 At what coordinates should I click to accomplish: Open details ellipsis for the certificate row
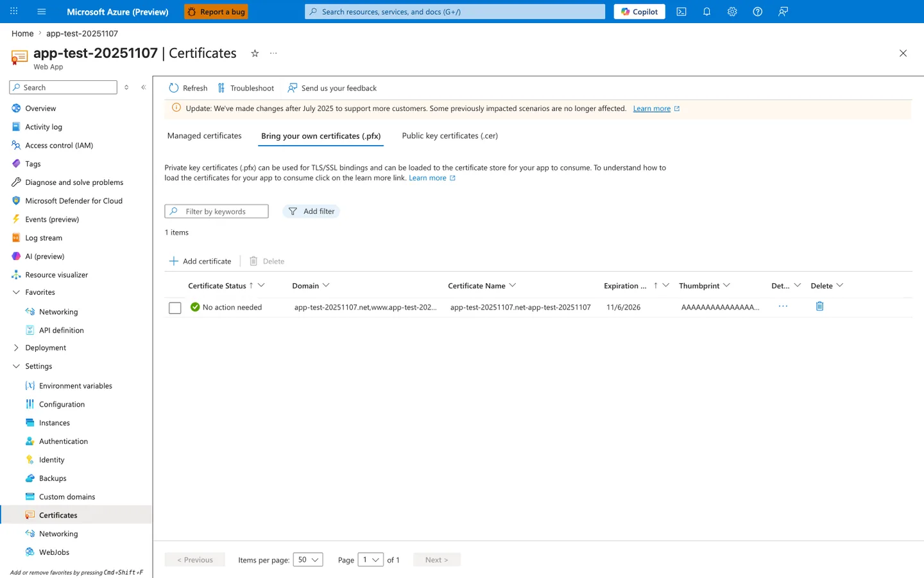(783, 306)
